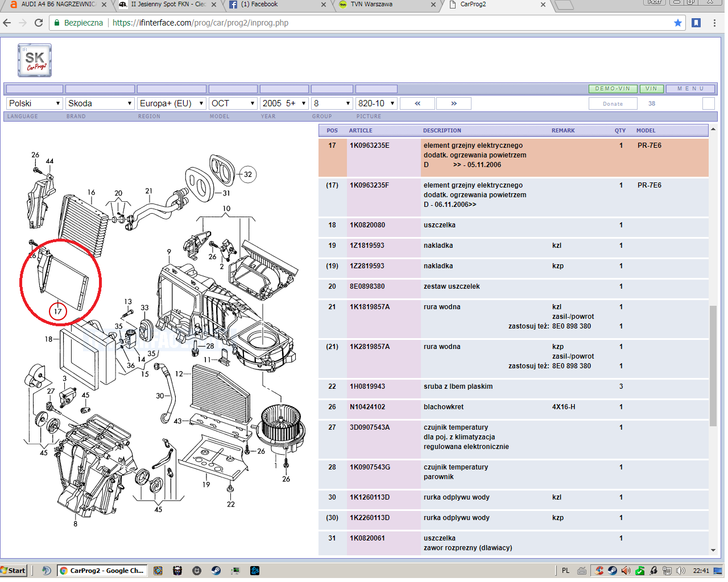Viewport: 728px width, 582px height.
Task: Click the SK CarProg2 logo
Action: pyautogui.click(x=35, y=60)
